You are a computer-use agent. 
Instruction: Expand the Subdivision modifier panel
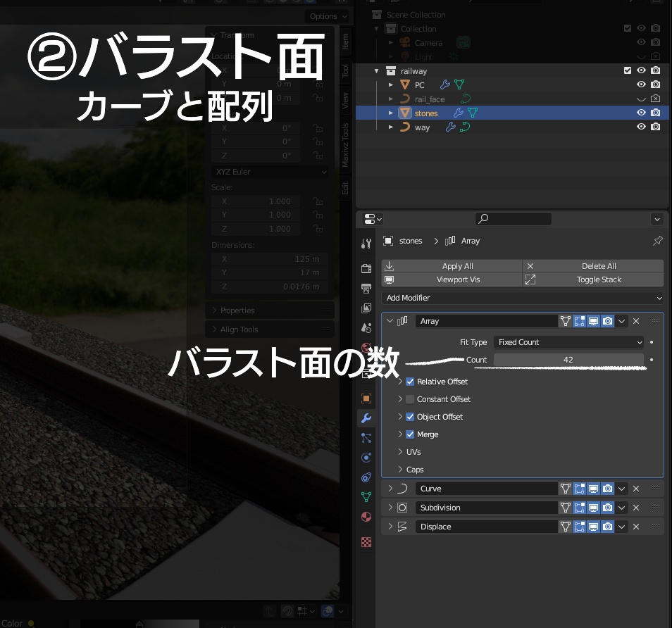(390, 508)
